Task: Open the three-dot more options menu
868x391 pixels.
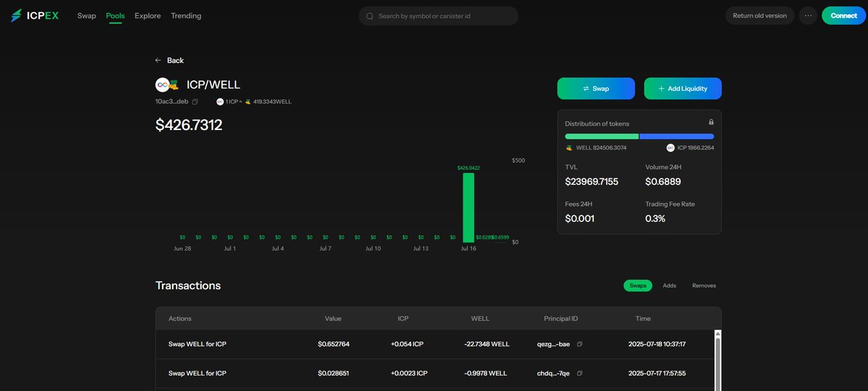Action: pyautogui.click(x=808, y=15)
